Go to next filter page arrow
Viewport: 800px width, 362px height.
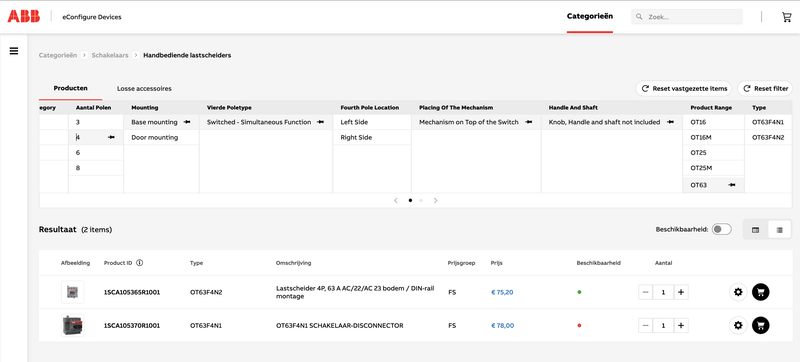435,200
